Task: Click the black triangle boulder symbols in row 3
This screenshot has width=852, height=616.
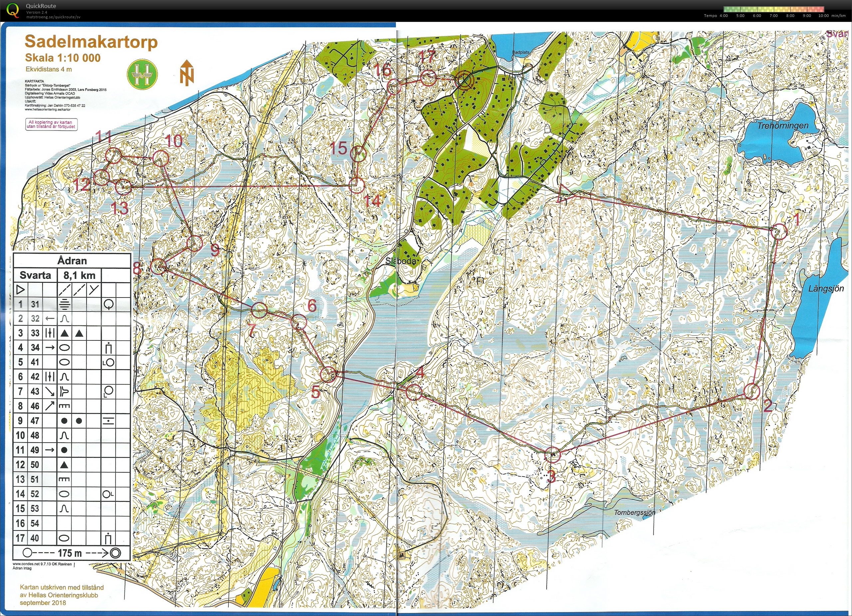Action: tap(72, 333)
